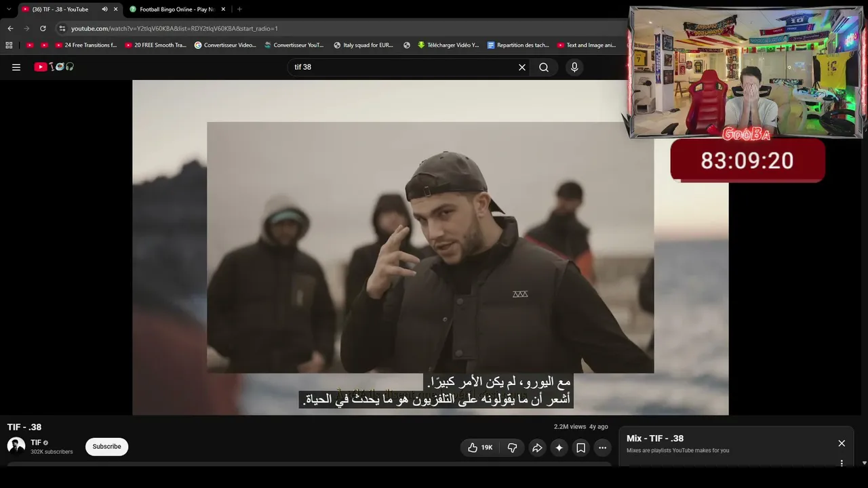Open the unlabeled globe bookmark
868x488 pixels.
click(x=407, y=45)
